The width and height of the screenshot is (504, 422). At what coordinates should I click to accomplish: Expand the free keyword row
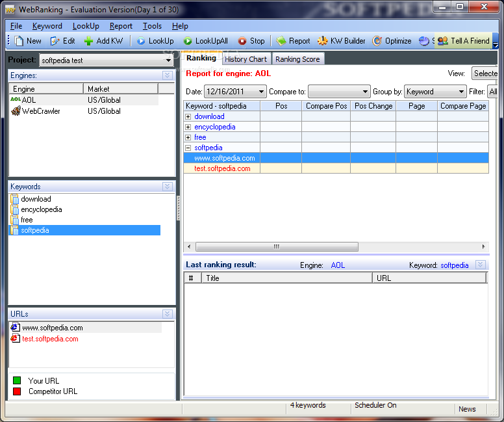tap(188, 137)
